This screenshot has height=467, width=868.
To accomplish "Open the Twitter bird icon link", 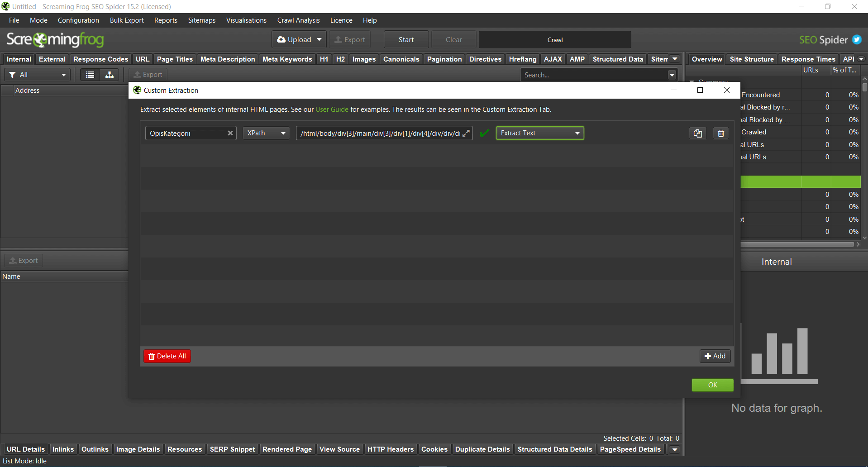I will [857, 40].
